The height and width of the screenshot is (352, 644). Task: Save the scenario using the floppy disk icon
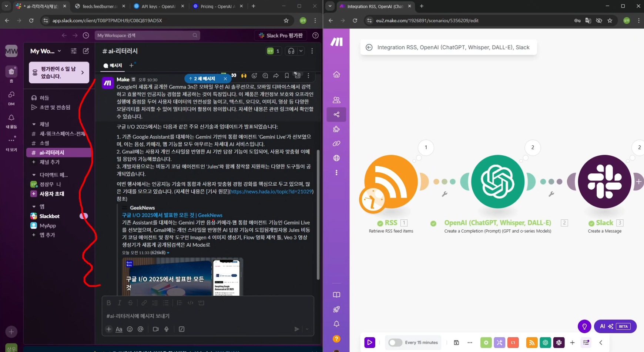[456, 342]
